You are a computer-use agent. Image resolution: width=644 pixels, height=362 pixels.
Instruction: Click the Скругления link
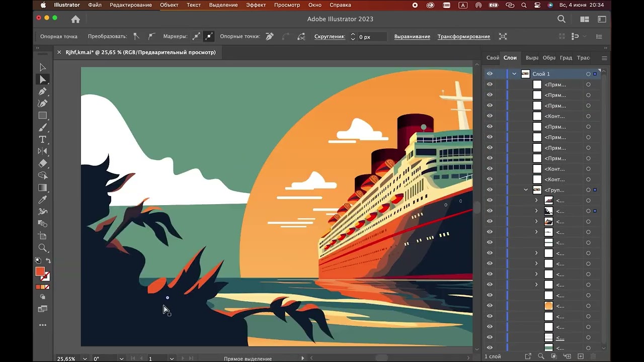pos(330,37)
